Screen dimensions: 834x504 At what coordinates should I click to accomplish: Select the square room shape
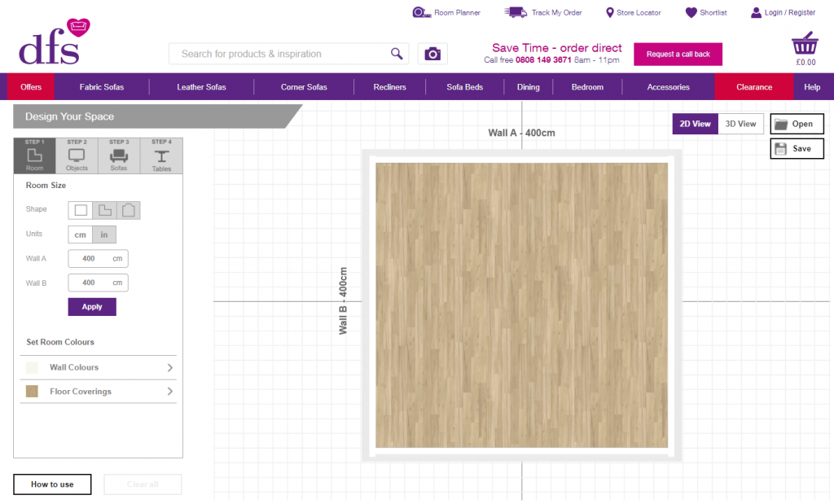(x=80, y=209)
